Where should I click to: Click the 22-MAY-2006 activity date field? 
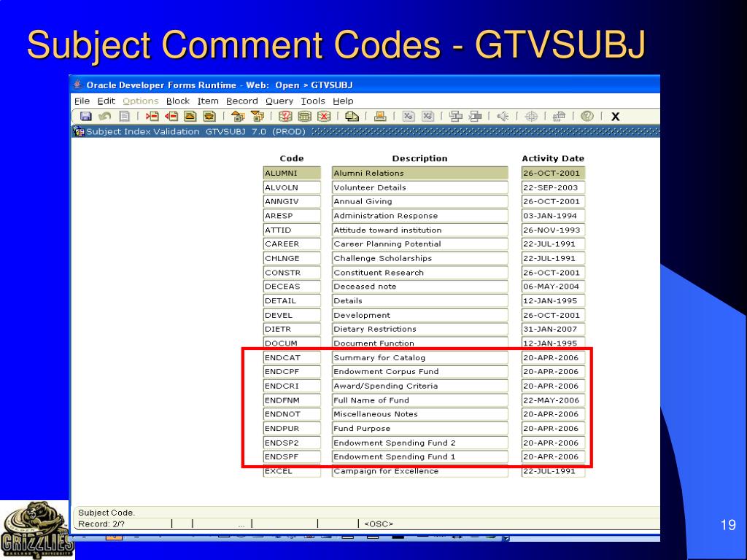tap(553, 400)
